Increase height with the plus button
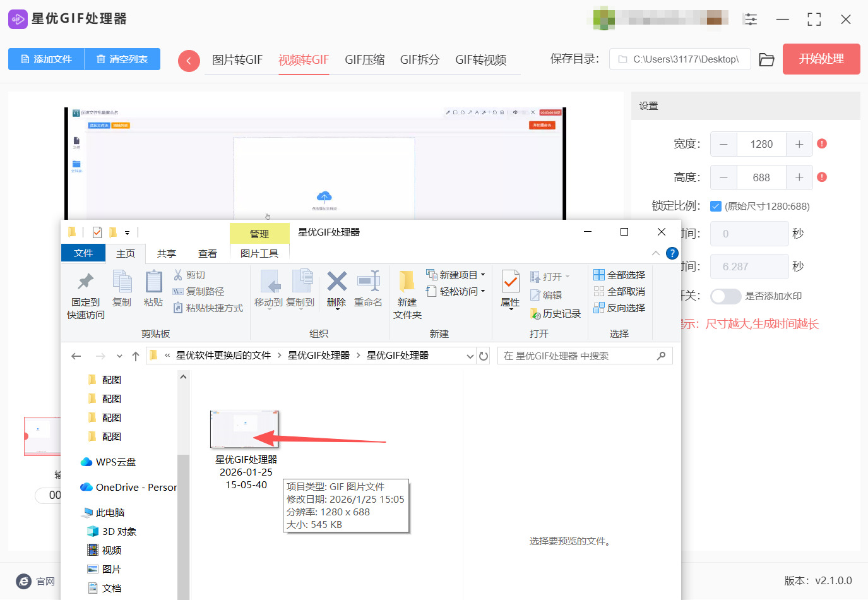 (x=799, y=177)
